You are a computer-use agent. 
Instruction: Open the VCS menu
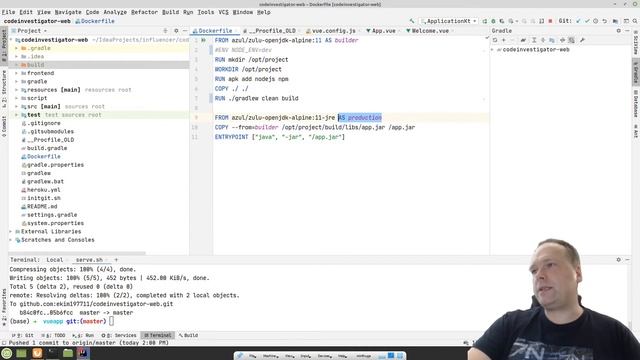(x=223, y=12)
